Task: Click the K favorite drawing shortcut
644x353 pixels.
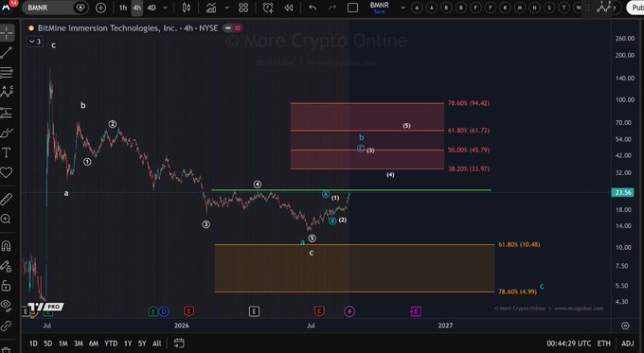Action: click(x=505, y=8)
